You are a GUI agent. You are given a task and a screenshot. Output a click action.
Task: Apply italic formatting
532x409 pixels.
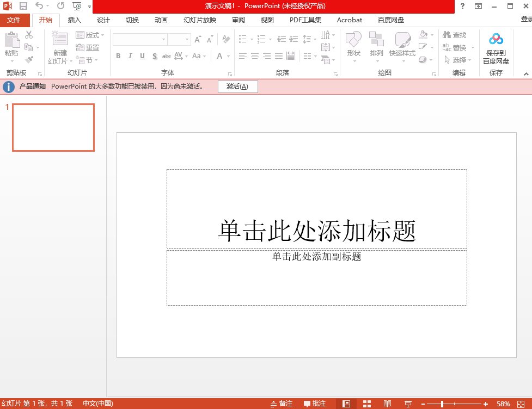(x=130, y=56)
